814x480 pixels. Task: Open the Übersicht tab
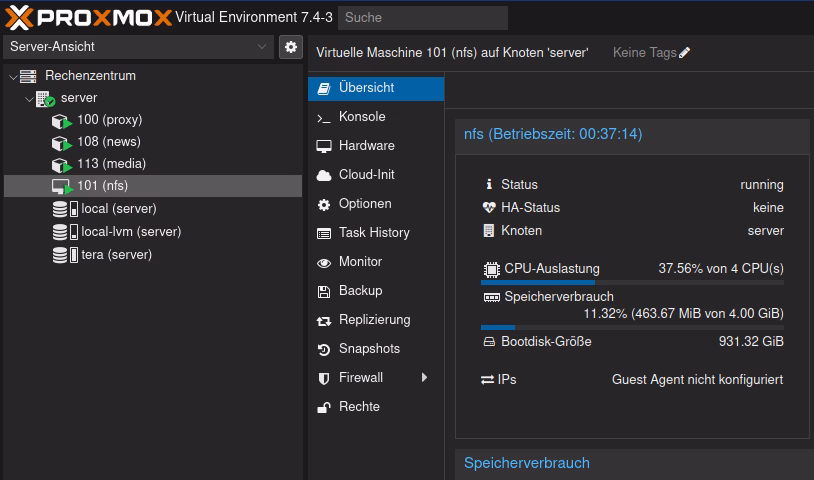[376, 88]
